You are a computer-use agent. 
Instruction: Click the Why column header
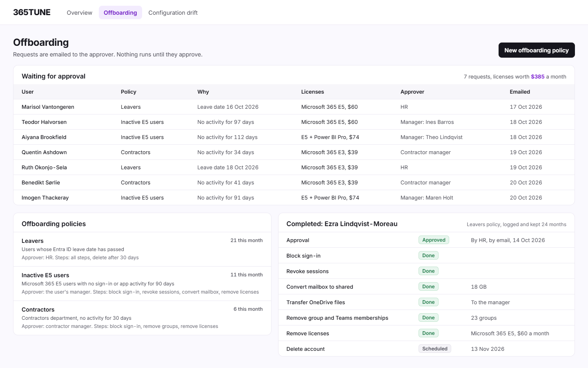click(x=203, y=92)
